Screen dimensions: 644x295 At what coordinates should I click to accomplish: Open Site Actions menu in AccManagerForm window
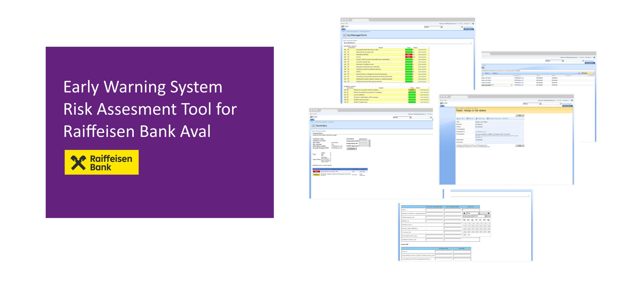pos(469,29)
